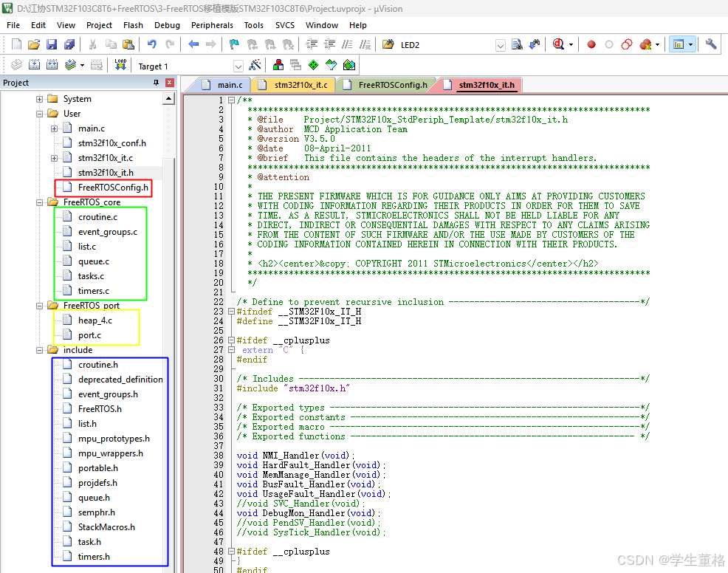This screenshot has width=728, height=573.
Task: Save the current file with floppy icon
Action: (x=52, y=44)
